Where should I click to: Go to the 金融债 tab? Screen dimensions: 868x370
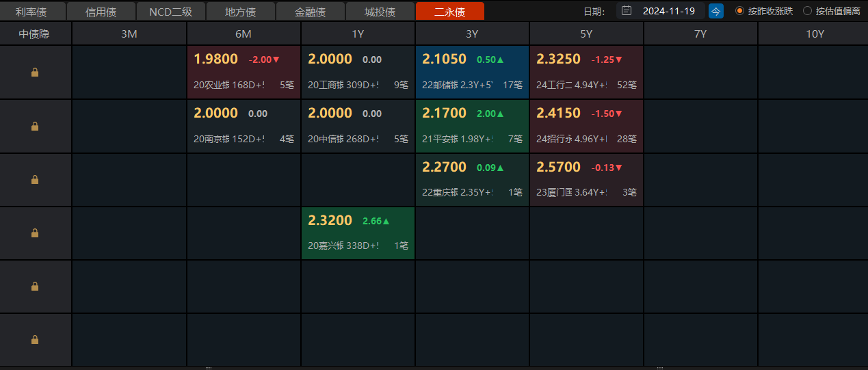(x=311, y=12)
